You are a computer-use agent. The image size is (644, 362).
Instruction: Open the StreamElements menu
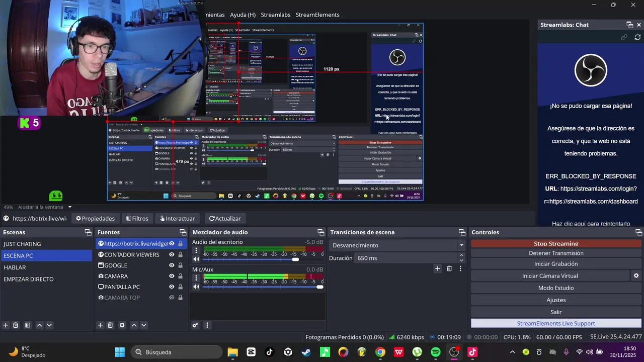pyautogui.click(x=317, y=15)
